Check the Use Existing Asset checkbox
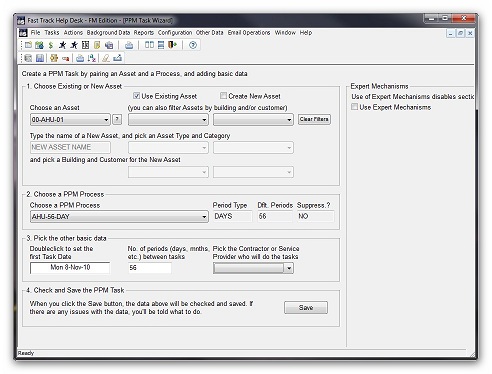Image resolution: width=492 pixels, height=374 pixels. tap(136, 96)
